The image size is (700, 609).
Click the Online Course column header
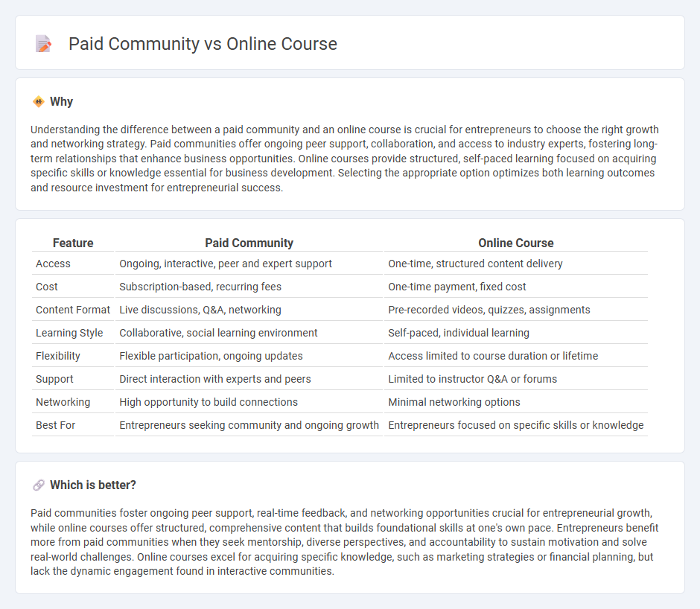(515, 243)
